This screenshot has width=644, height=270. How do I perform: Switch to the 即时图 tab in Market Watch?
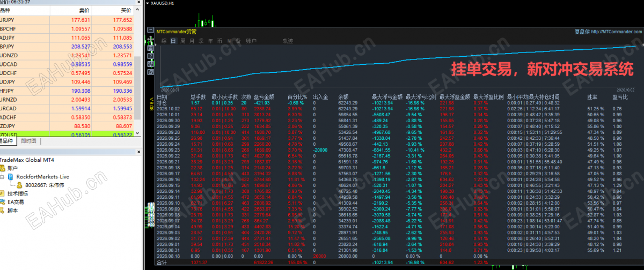28,141
